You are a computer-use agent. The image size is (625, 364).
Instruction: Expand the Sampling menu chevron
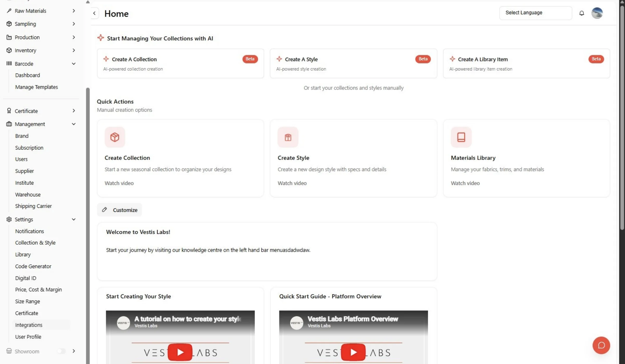pos(74,24)
